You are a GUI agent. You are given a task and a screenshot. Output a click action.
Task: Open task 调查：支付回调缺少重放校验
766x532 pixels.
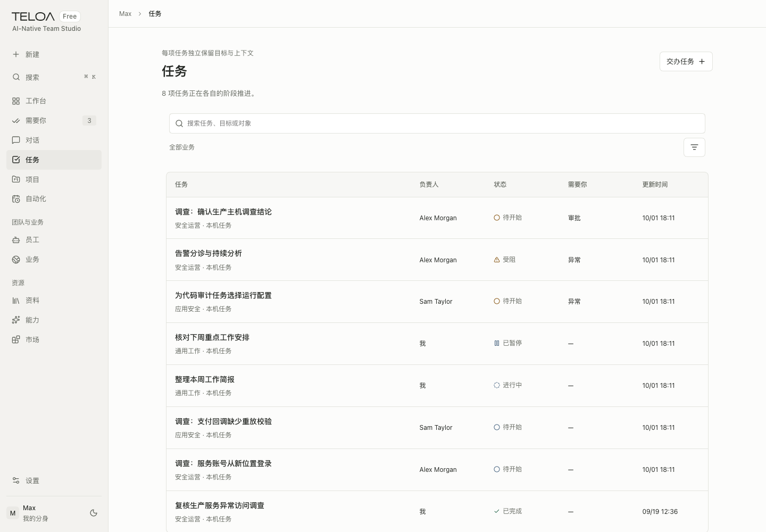point(223,421)
